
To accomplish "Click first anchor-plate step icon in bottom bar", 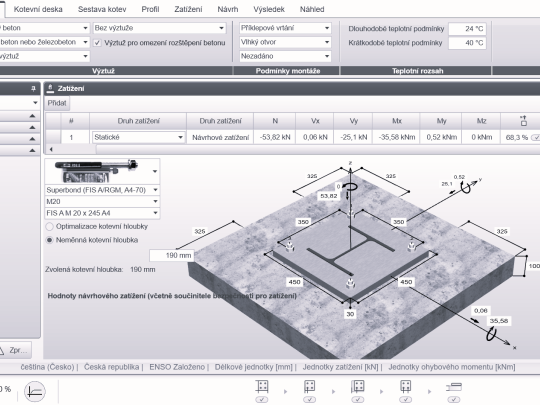I will 262,386.
